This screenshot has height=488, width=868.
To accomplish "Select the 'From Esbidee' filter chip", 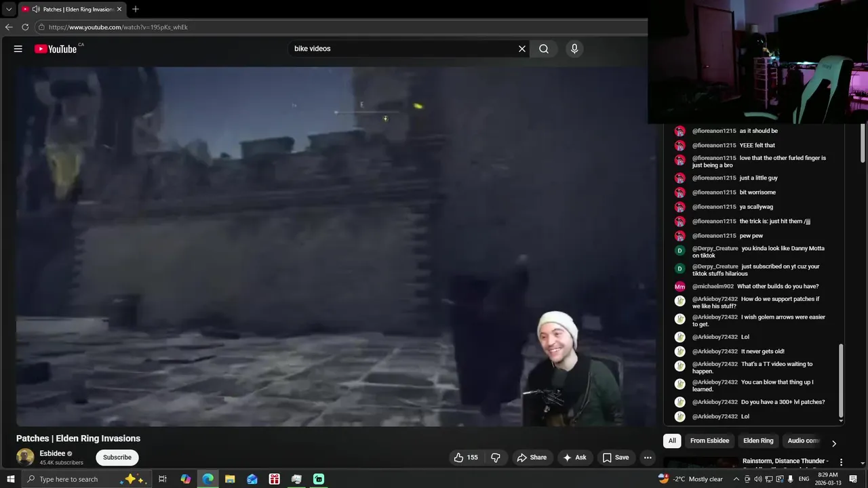I will [709, 441].
